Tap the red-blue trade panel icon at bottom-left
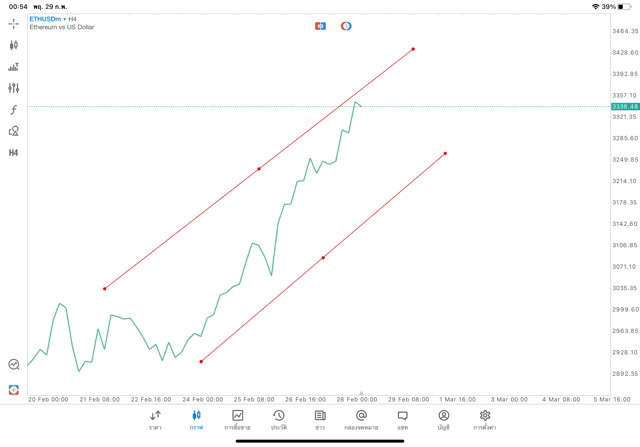The height and width of the screenshot is (447, 640). tap(14, 390)
